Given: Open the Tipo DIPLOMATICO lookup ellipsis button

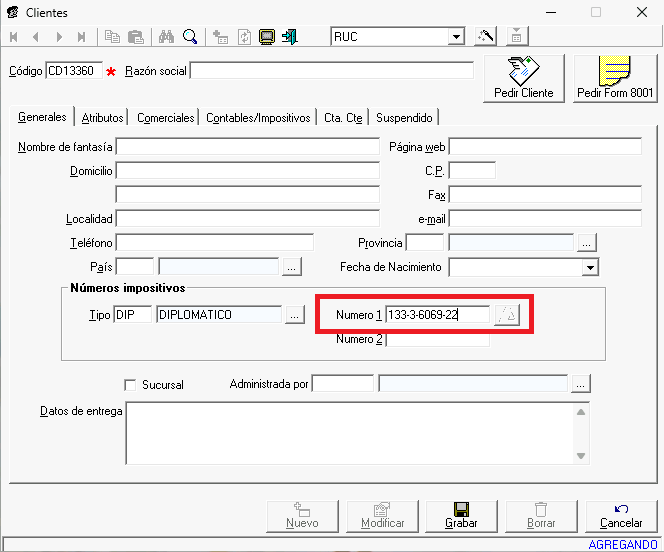Looking at the screenshot, I should [x=294, y=315].
